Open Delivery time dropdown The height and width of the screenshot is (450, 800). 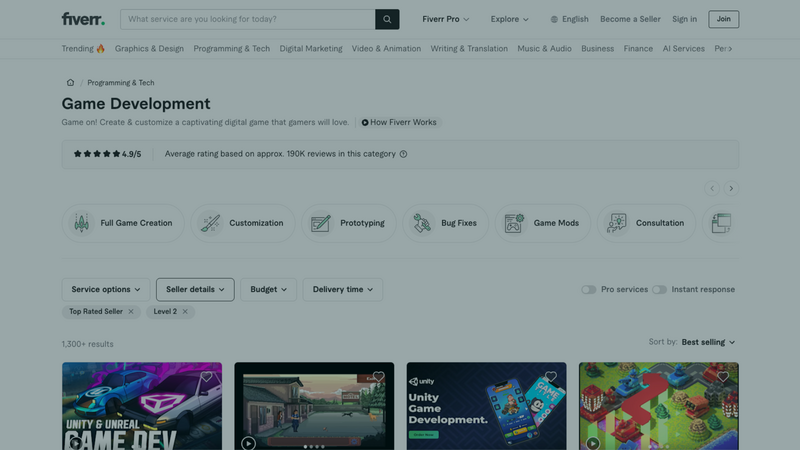pyautogui.click(x=343, y=290)
